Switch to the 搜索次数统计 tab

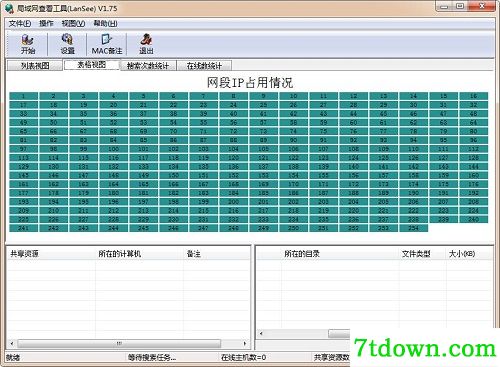click(148, 65)
